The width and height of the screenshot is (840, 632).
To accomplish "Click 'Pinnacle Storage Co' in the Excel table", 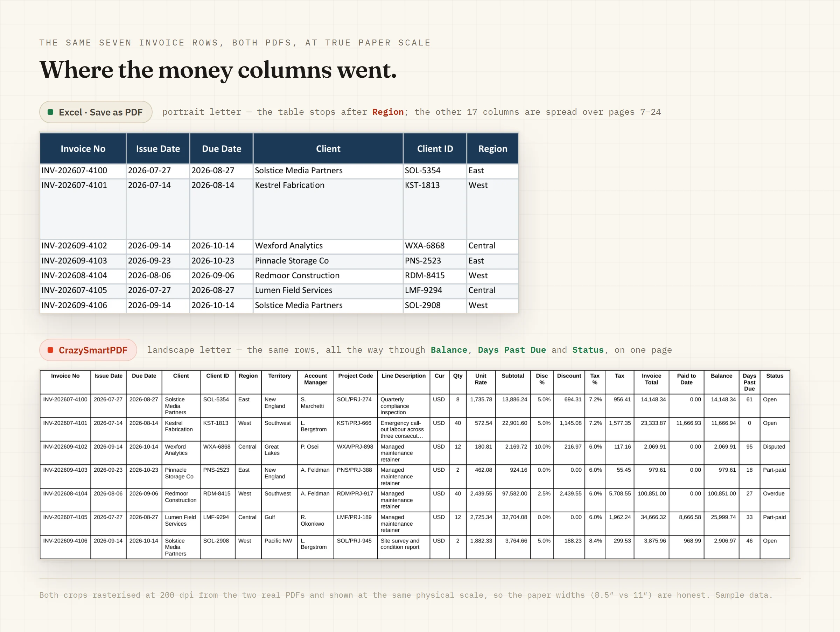I will tap(292, 261).
